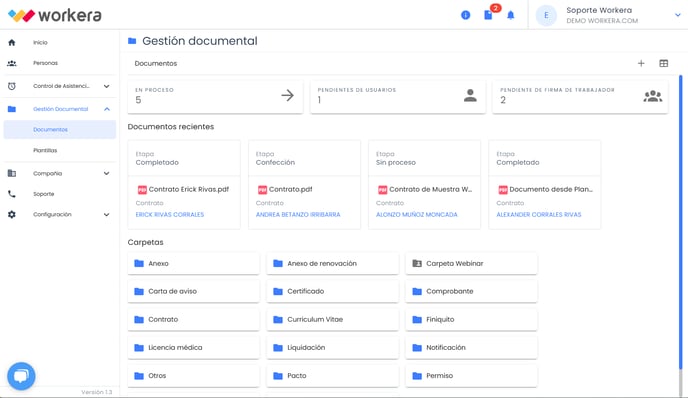Open the Permiso folder
The image size is (688, 398).
(x=471, y=376)
